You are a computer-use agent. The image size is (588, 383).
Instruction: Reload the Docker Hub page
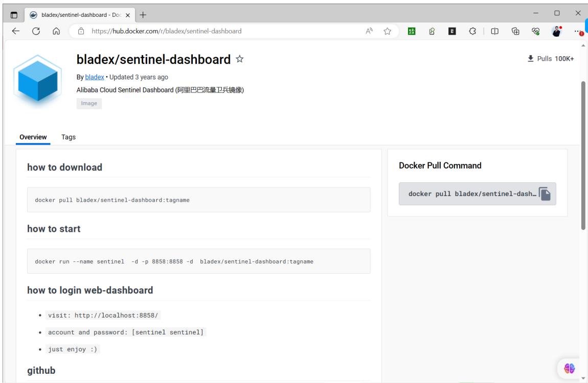coord(36,31)
